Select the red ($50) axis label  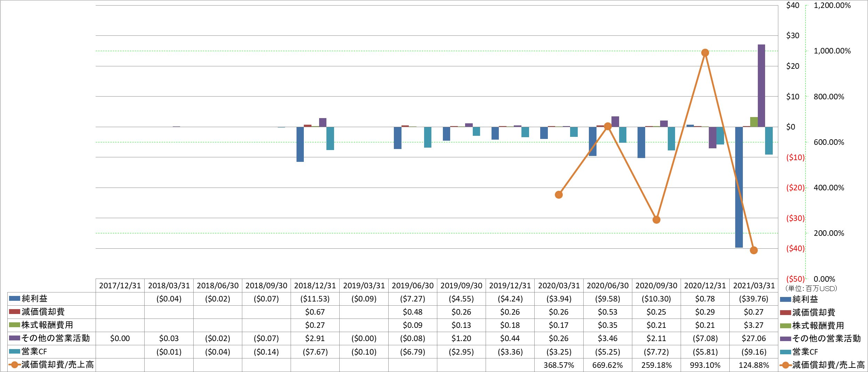coord(795,279)
